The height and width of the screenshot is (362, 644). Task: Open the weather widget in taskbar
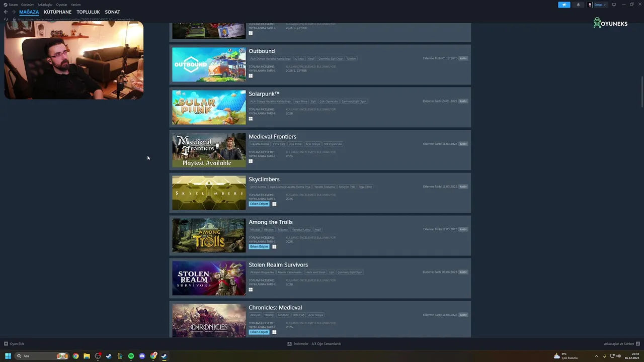[566, 356]
